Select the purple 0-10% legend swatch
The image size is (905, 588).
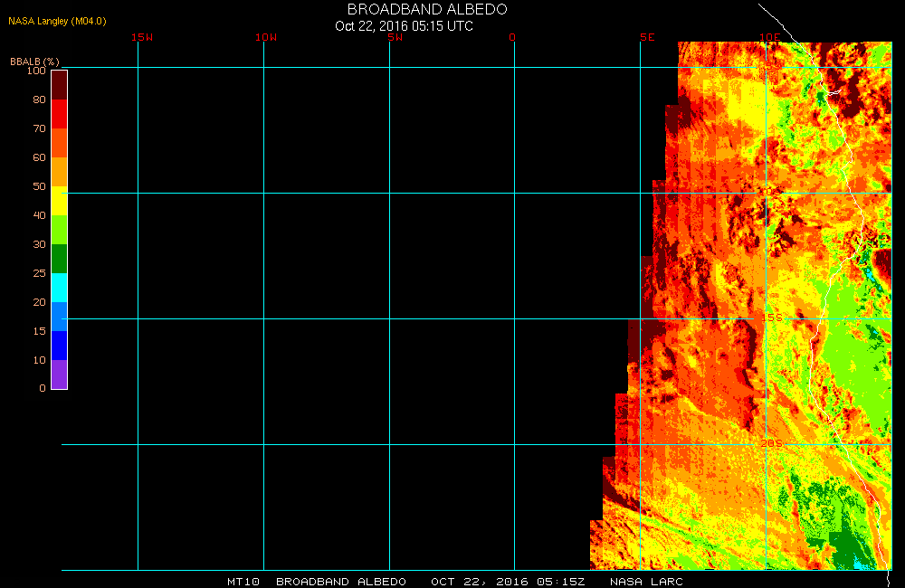coord(59,375)
